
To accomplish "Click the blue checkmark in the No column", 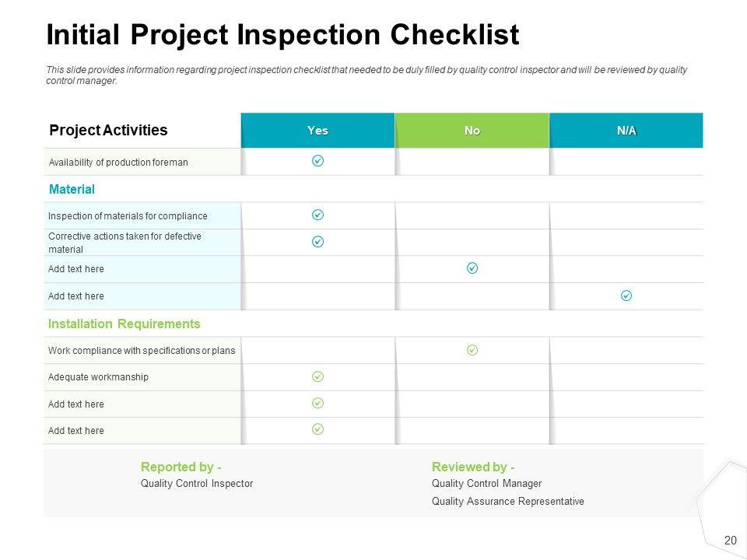I will (472, 268).
